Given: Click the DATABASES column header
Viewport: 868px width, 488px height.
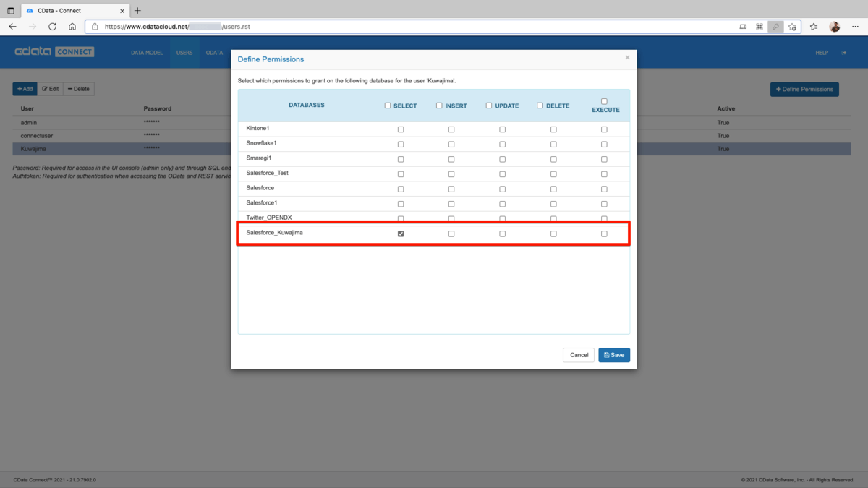Looking at the screenshot, I should [x=307, y=105].
